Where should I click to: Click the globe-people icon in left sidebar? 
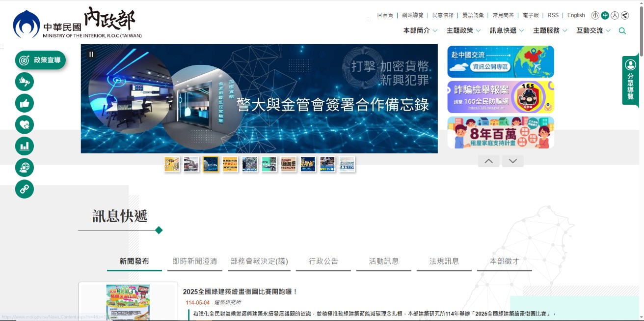(x=25, y=168)
